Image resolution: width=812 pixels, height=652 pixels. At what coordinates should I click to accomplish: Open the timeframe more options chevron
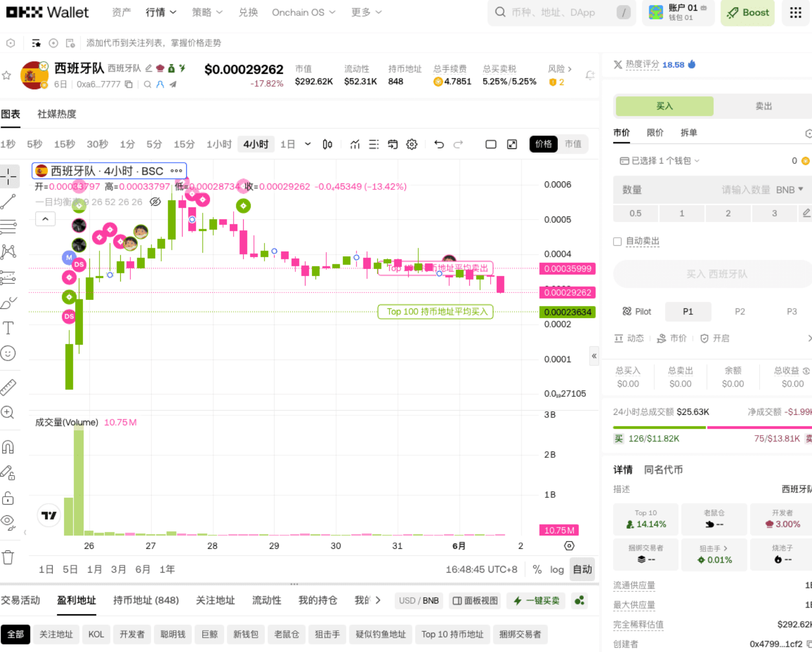(308, 144)
